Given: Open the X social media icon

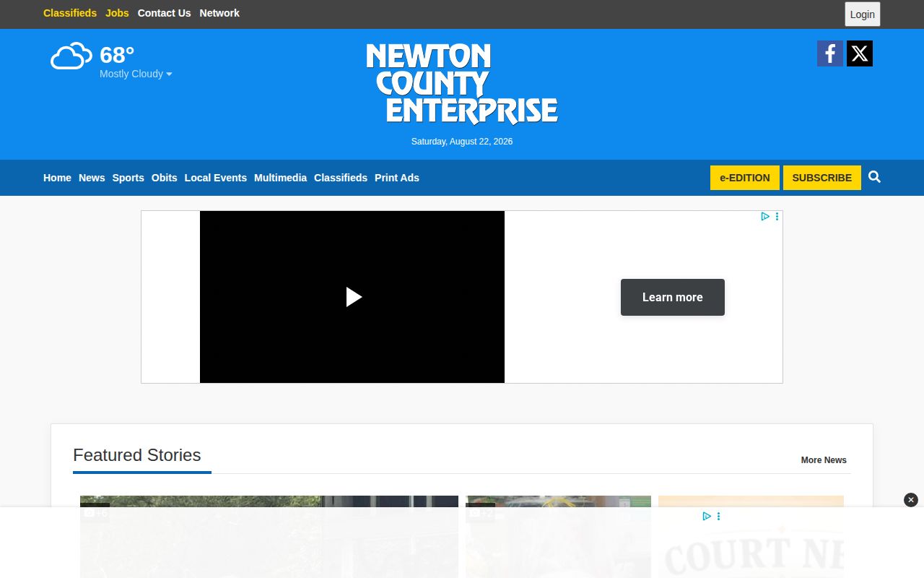Looking at the screenshot, I should [860, 53].
